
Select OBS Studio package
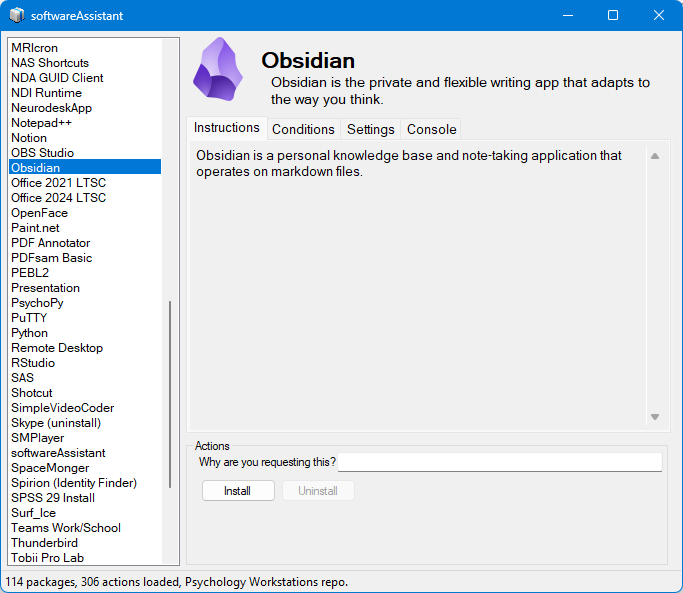pyautogui.click(x=85, y=152)
